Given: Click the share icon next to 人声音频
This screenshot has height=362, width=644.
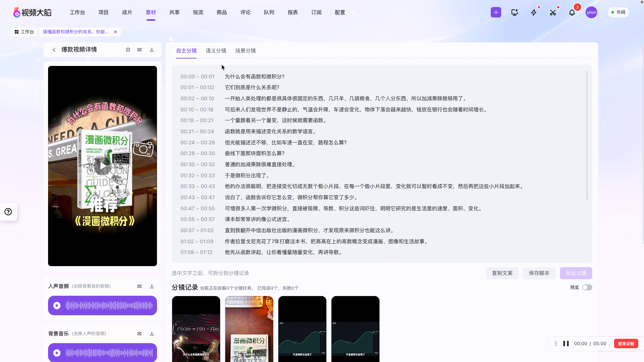Looking at the screenshot, I should pyautogui.click(x=139, y=286).
